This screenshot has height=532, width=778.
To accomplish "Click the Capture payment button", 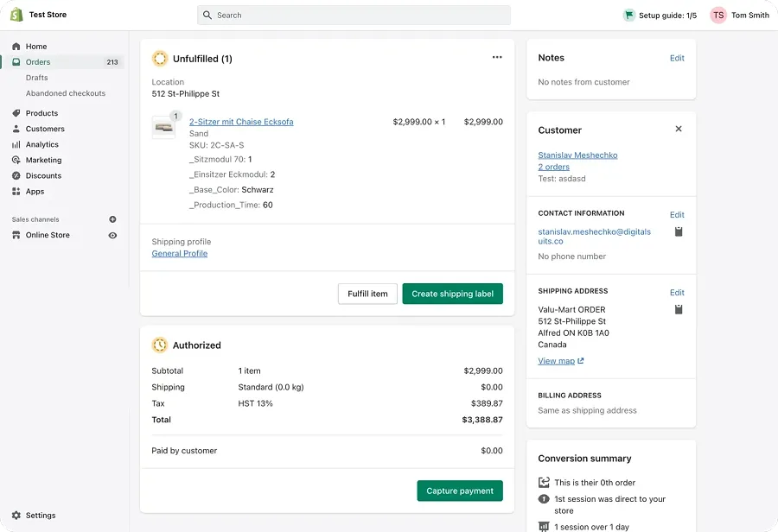I will (x=460, y=491).
